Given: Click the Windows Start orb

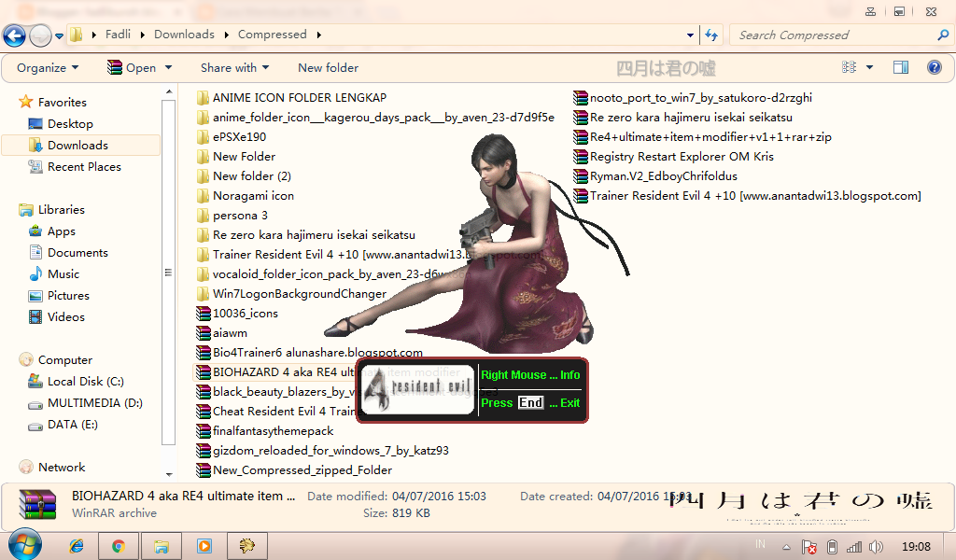Looking at the screenshot, I should [24, 545].
